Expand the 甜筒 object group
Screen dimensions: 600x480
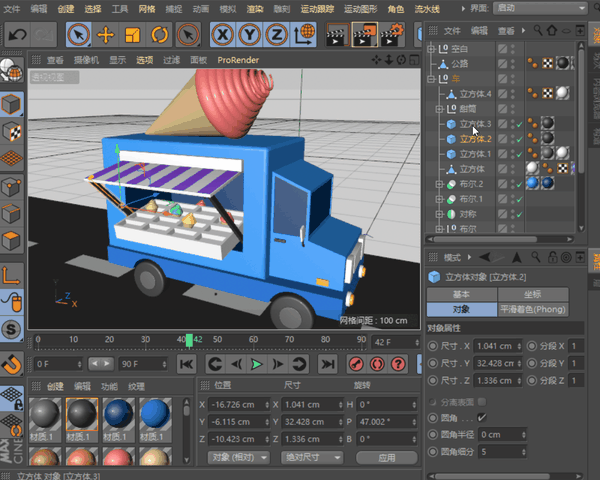tap(439, 109)
